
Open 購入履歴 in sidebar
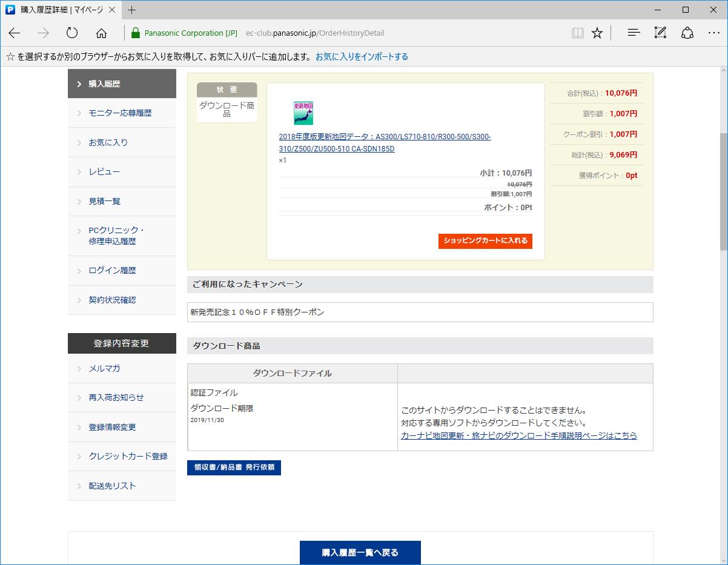coord(122,84)
